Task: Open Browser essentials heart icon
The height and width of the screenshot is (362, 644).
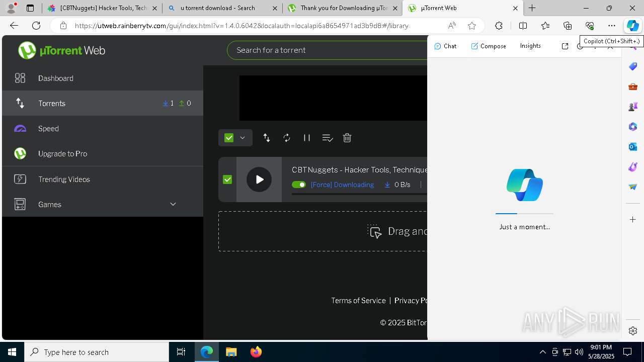Action: tap(590, 26)
